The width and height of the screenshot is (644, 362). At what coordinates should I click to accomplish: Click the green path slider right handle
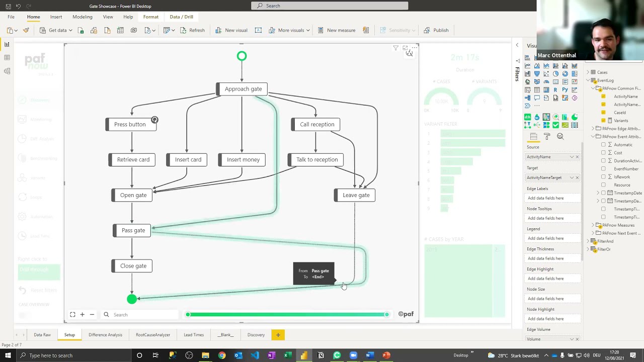click(x=386, y=315)
